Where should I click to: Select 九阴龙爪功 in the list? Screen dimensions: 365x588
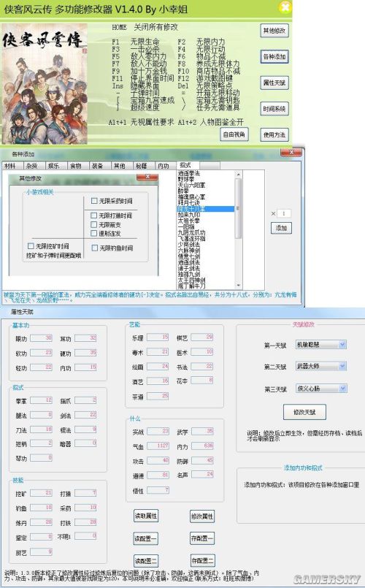191,232
